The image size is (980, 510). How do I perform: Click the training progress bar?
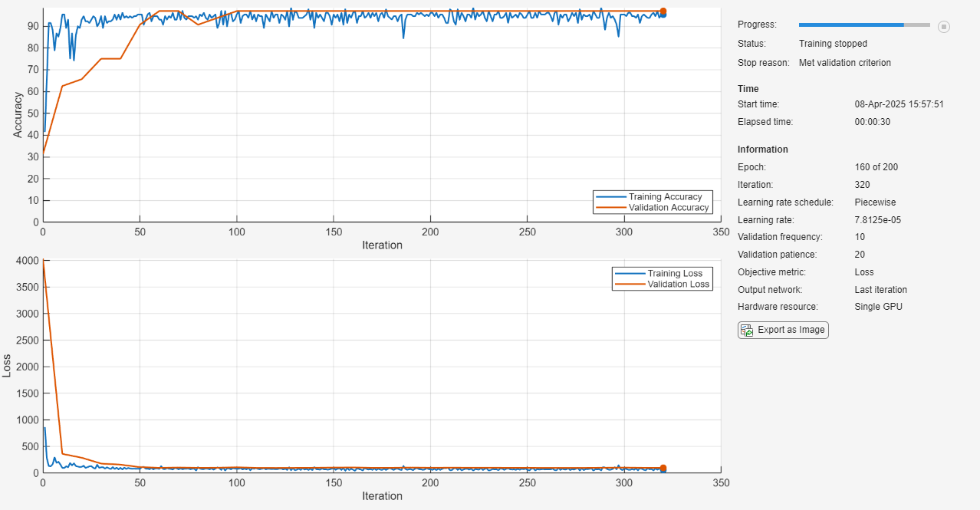coord(863,24)
